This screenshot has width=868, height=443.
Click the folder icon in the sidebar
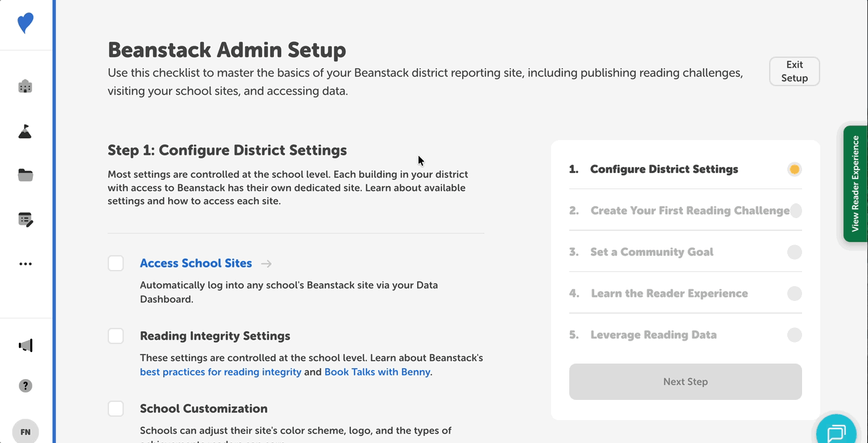25,174
